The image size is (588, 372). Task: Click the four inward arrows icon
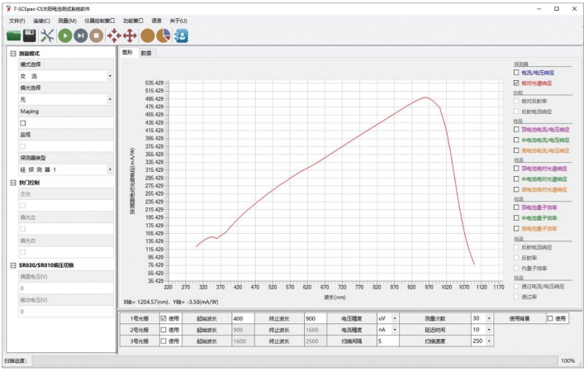(114, 36)
